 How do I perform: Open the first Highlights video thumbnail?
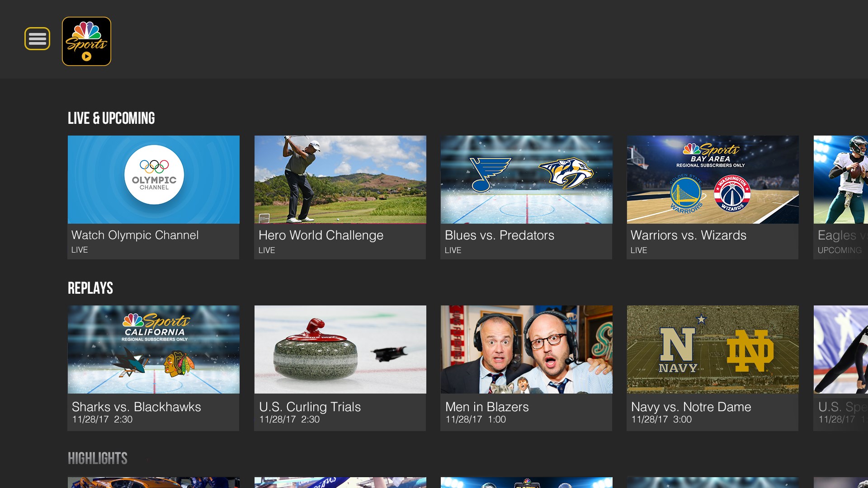pyautogui.click(x=154, y=482)
